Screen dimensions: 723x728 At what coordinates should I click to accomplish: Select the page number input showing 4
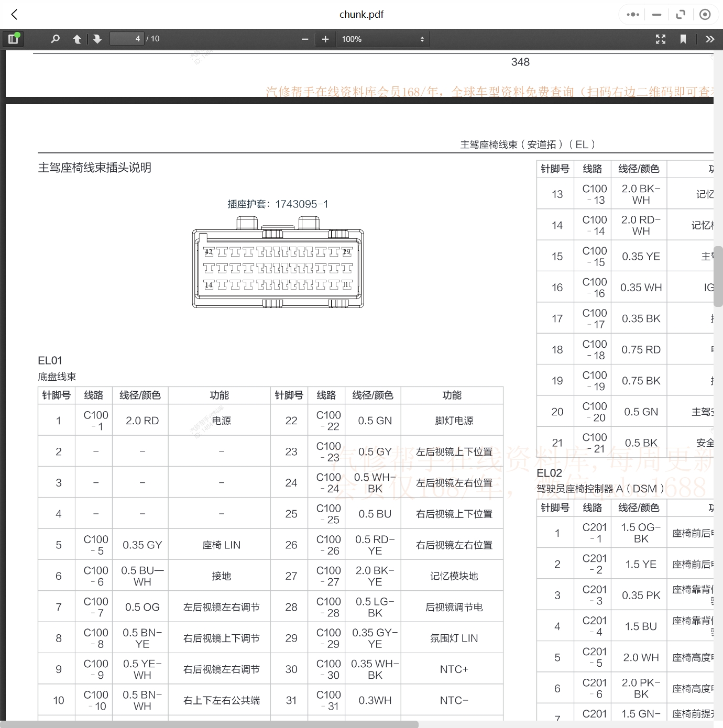(127, 38)
